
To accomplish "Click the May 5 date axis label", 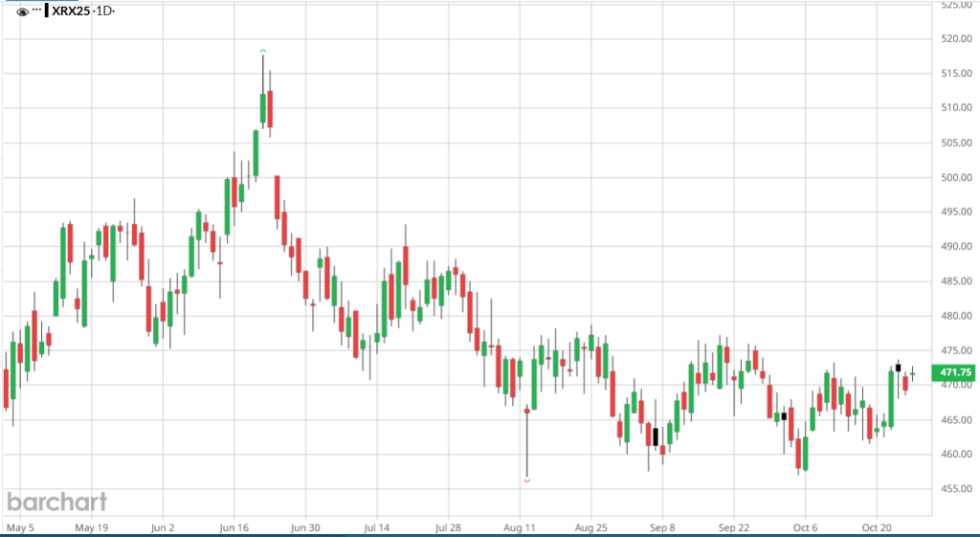I will 20,526.
